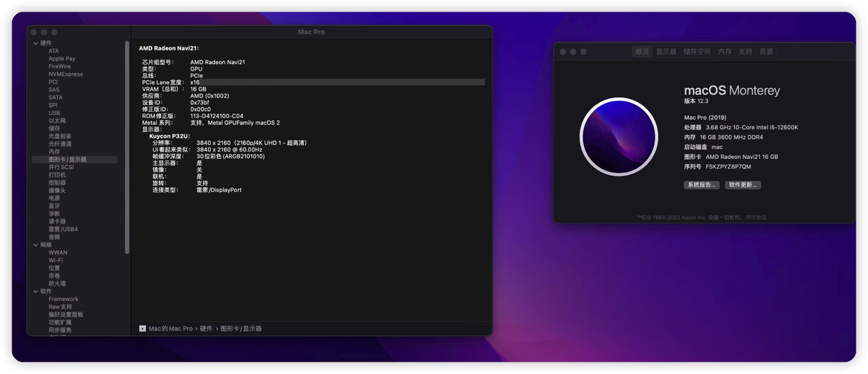Select 内存 in the System Information sidebar
Viewport: 868px width, 374px height.
tap(54, 152)
